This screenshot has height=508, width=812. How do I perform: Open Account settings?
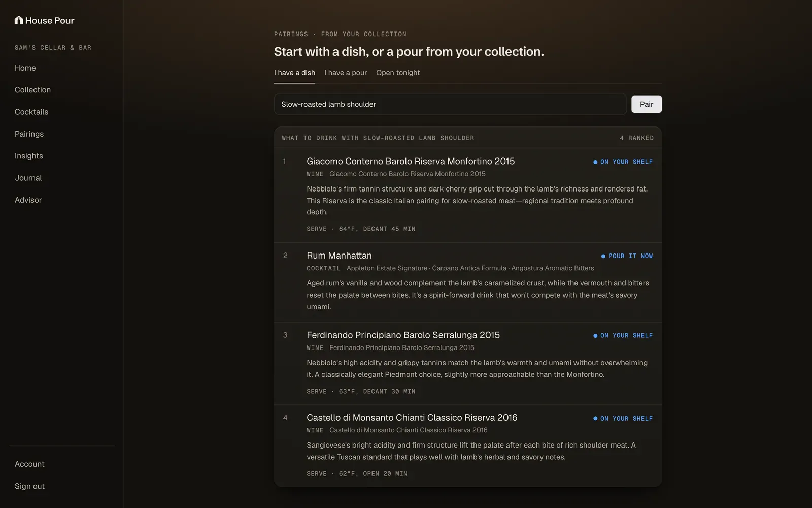pyautogui.click(x=29, y=464)
